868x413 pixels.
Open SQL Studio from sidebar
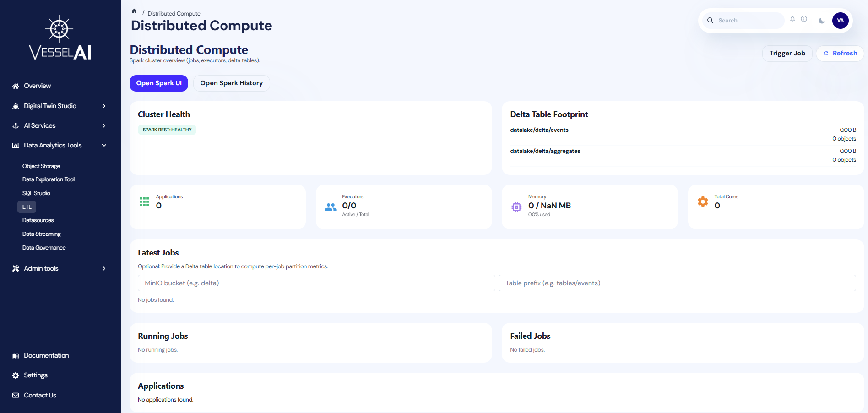pyautogui.click(x=36, y=193)
